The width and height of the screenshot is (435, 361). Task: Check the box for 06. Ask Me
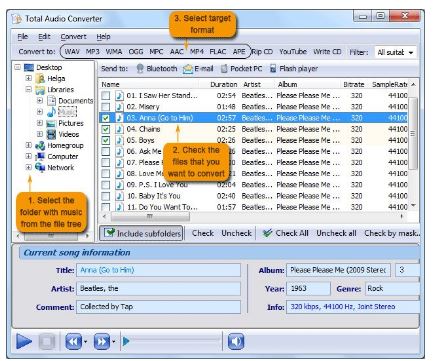pyautogui.click(x=106, y=151)
